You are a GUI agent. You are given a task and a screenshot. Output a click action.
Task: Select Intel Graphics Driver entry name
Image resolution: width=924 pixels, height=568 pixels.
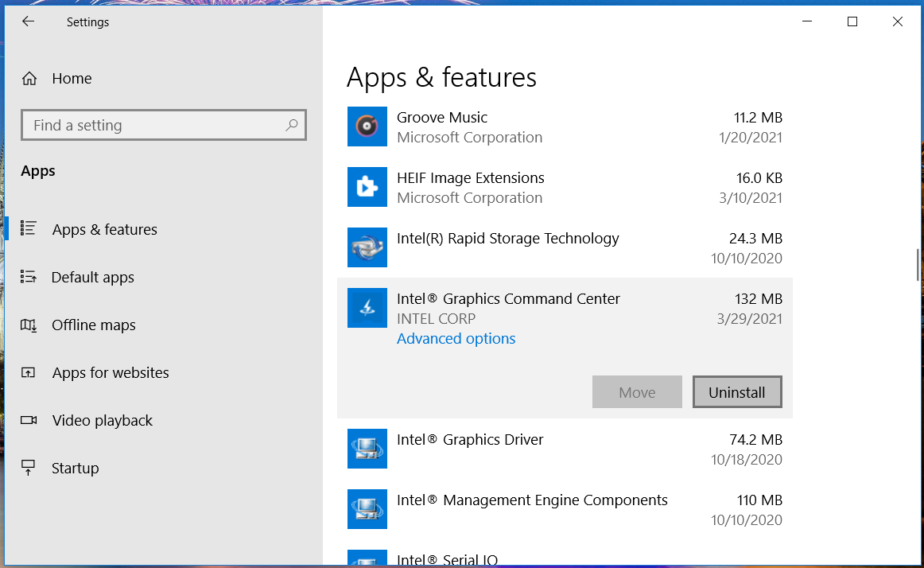tap(470, 439)
